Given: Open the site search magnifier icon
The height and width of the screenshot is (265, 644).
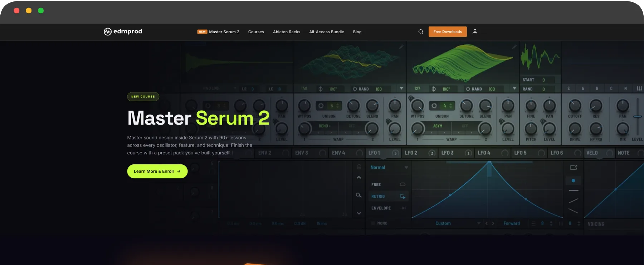Looking at the screenshot, I should pyautogui.click(x=421, y=32).
